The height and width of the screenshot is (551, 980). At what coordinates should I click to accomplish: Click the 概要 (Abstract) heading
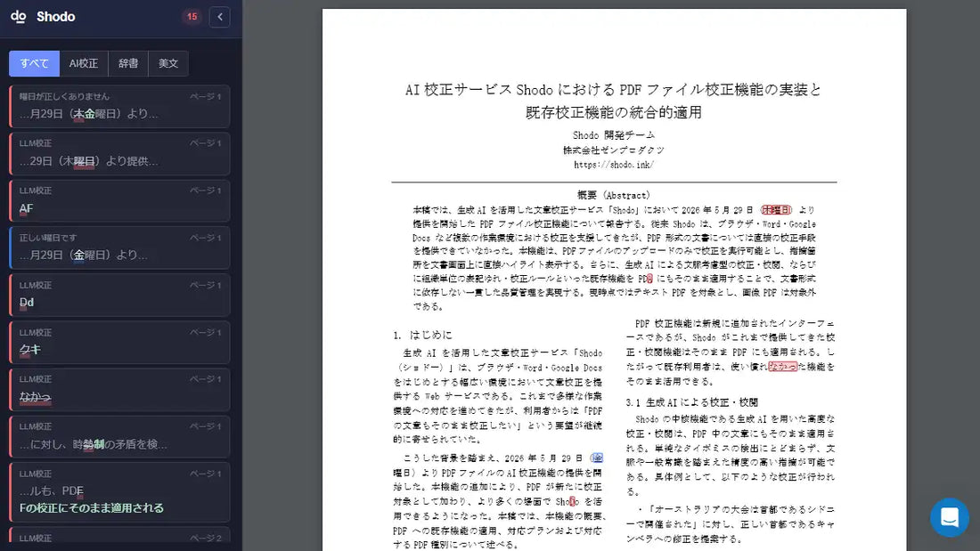(614, 195)
